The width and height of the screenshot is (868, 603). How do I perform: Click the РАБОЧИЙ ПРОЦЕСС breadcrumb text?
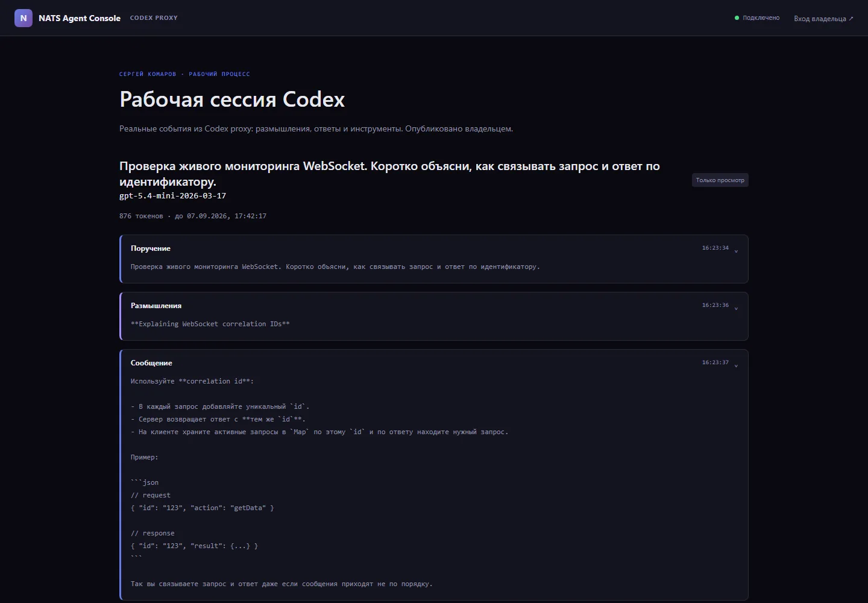point(219,74)
